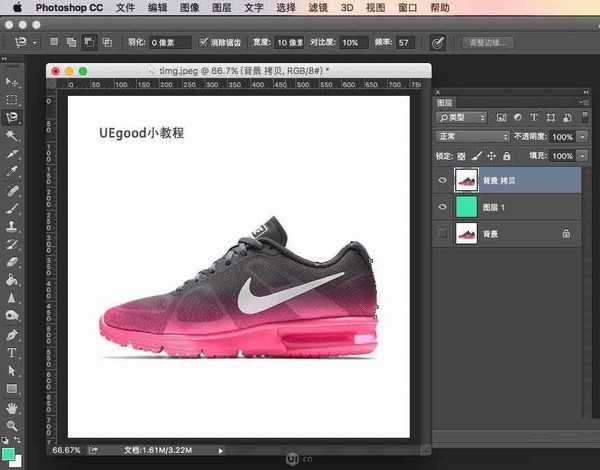Select the Move tool in the toolbox
The image size is (600, 470).
[12, 82]
